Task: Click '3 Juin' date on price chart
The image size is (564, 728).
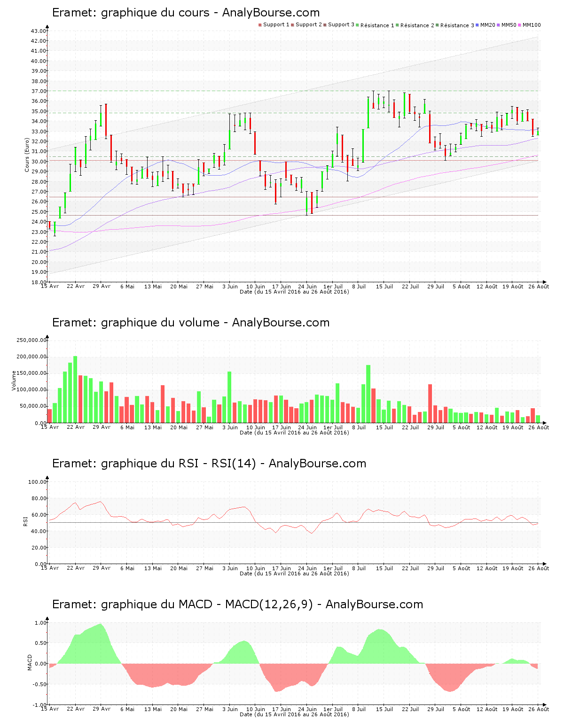Action: pos(230,286)
